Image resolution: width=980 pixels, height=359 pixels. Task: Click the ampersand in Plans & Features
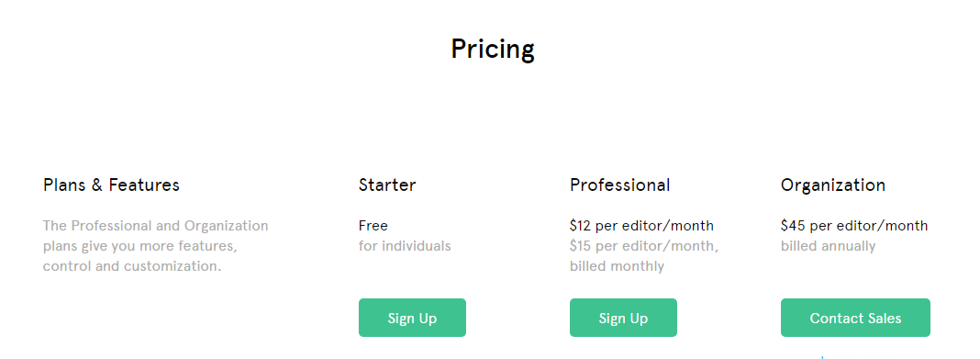tap(99, 185)
